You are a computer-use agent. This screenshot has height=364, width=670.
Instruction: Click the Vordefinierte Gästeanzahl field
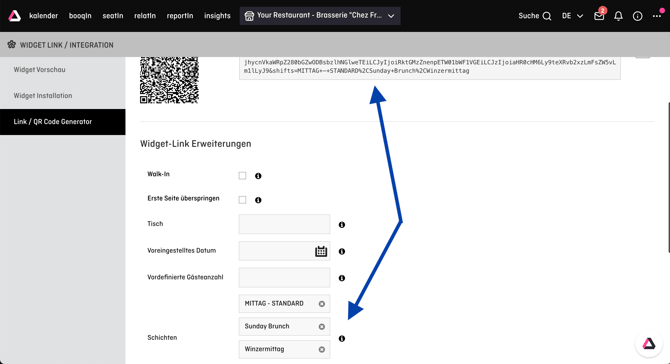point(284,278)
